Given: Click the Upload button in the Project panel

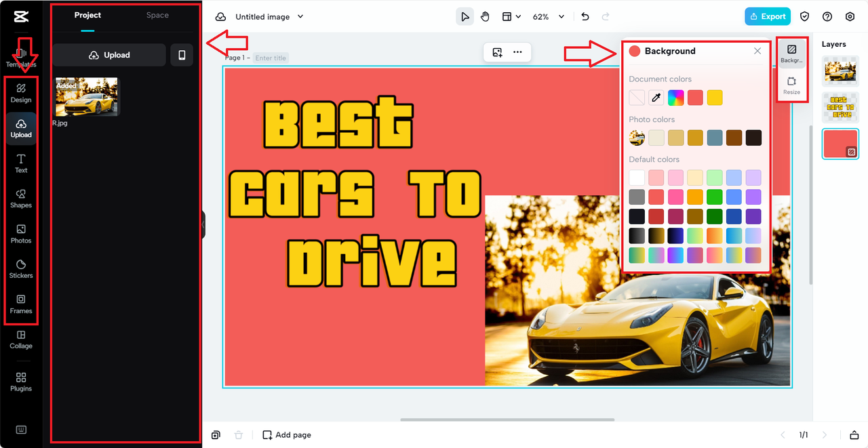Looking at the screenshot, I should click(x=109, y=55).
